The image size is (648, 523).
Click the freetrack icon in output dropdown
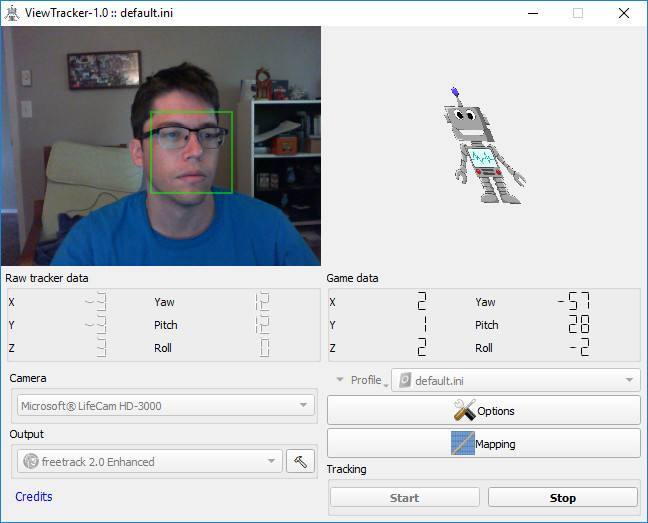[31, 461]
